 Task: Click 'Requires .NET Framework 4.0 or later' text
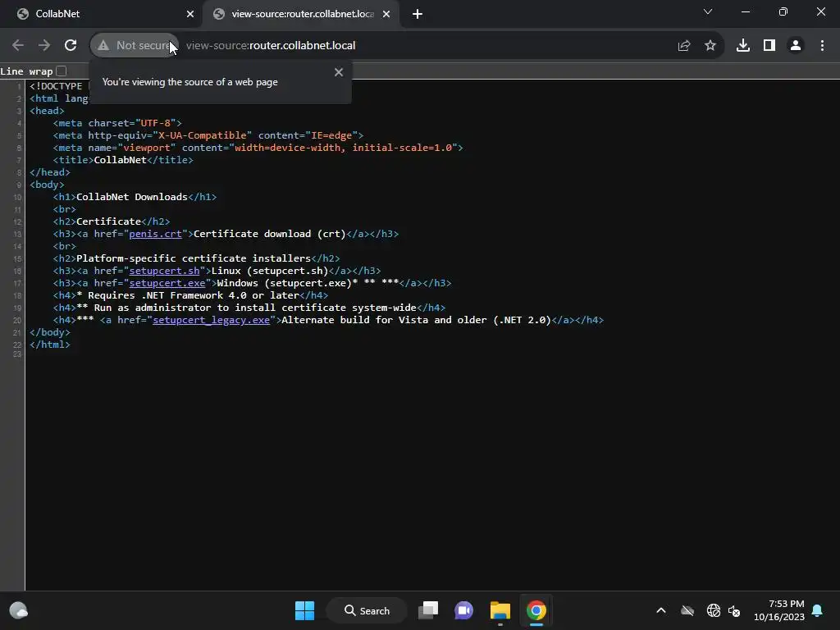(194, 295)
